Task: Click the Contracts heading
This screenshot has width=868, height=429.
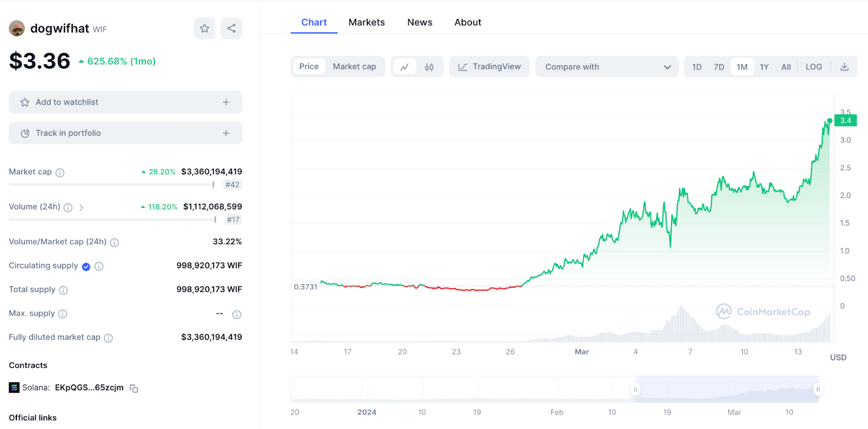Action: (28, 366)
